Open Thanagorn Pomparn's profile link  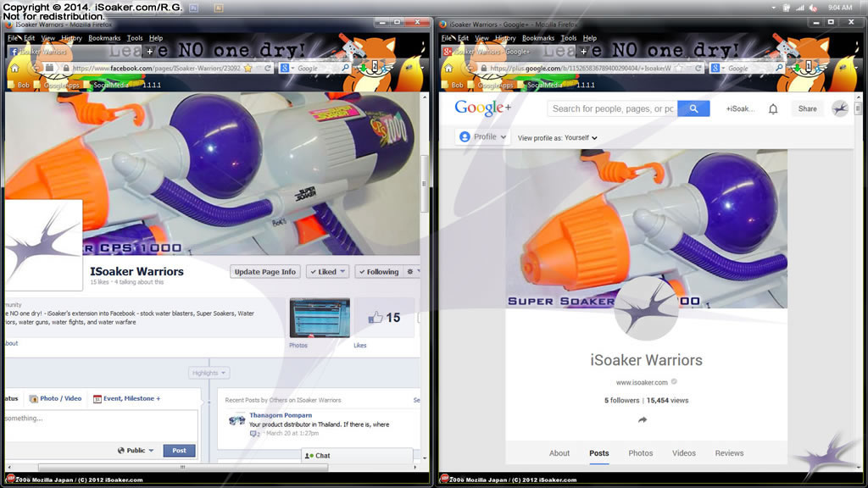pos(281,415)
